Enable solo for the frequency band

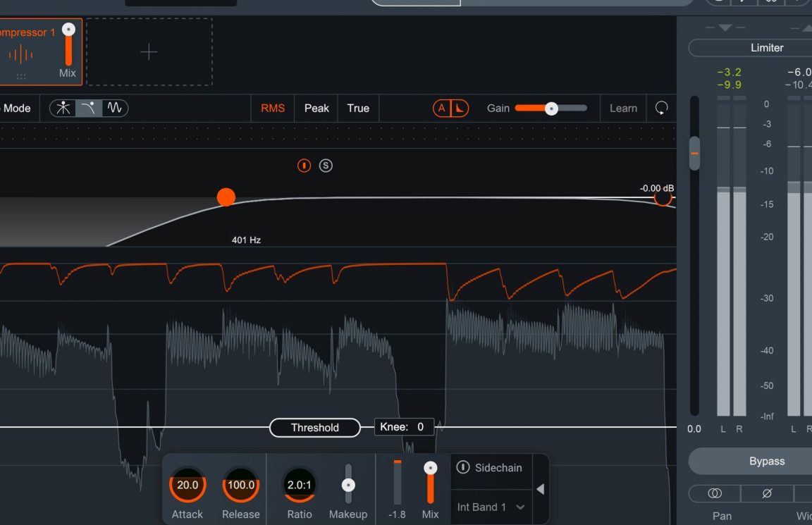coord(326,166)
